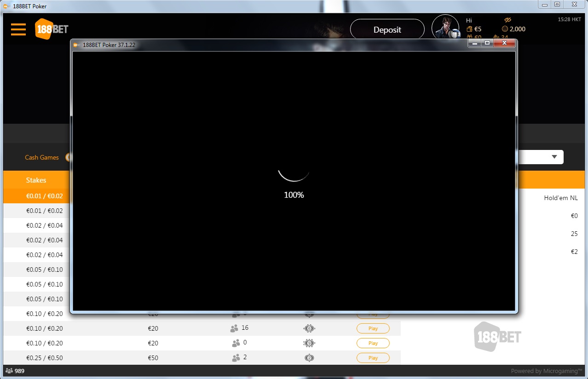Click the 25 value in the side panel
Viewport: 588px width, 379px height.
[574, 234]
